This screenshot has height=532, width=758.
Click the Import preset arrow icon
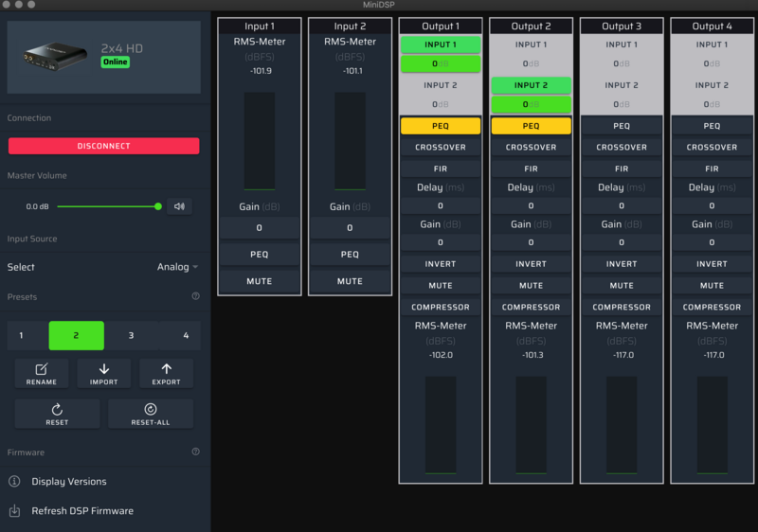[104, 370]
